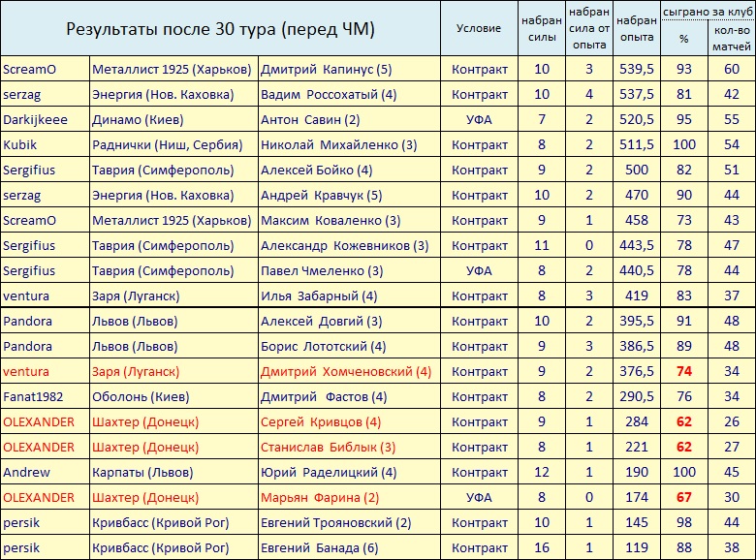
Task: Select 'УФА' in Антон Савин row
Action: click(x=479, y=119)
